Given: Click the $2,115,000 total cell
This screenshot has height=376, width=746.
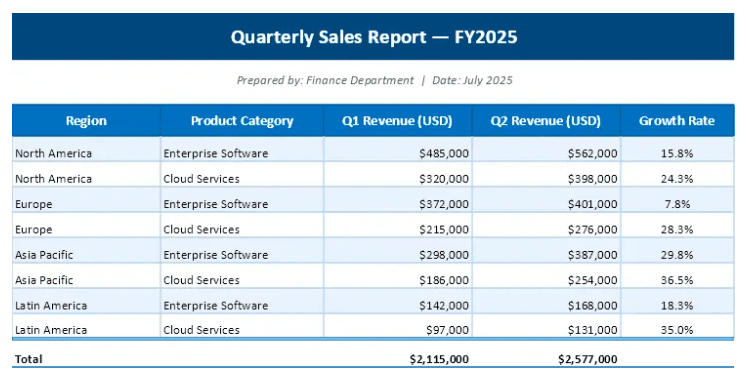Looking at the screenshot, I should click(x=439, y=359).
